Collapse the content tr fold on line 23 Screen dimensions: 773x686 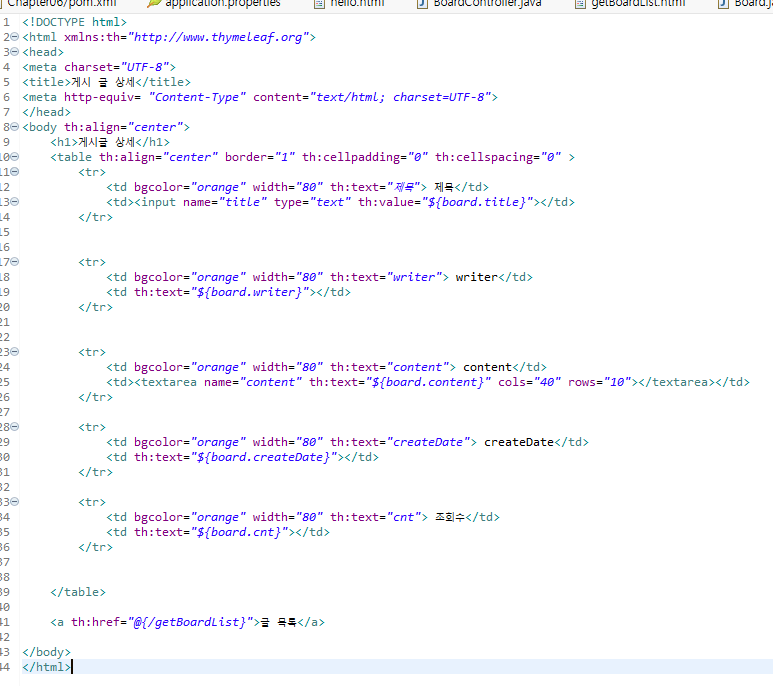(x=15, y=352)
